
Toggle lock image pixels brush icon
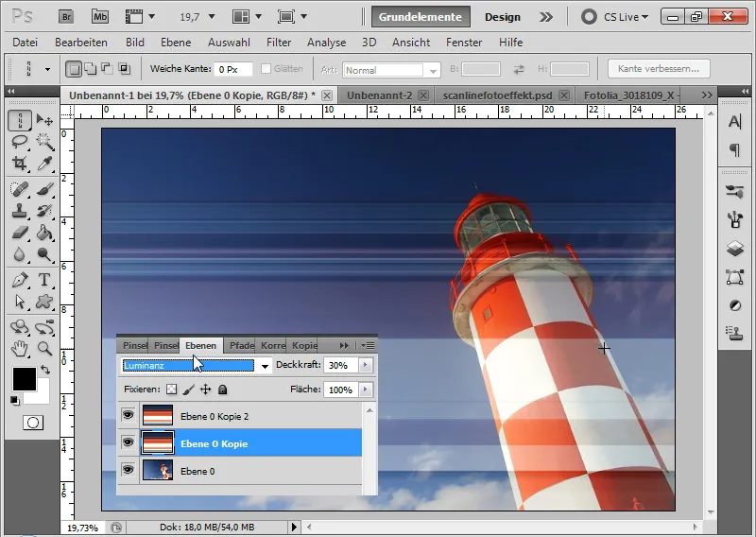pyautogui.click(x=188, y=390)
